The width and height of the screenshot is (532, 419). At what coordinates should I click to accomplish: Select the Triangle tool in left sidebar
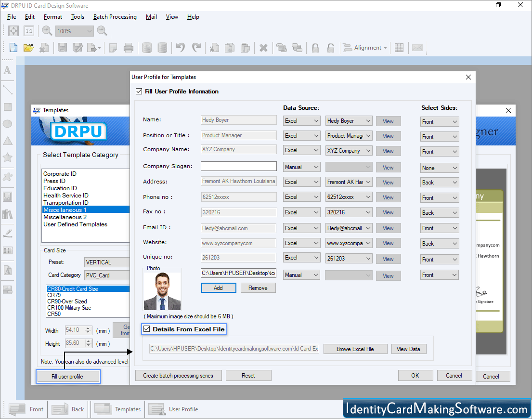pyautogui.click(x=8, y=141)
